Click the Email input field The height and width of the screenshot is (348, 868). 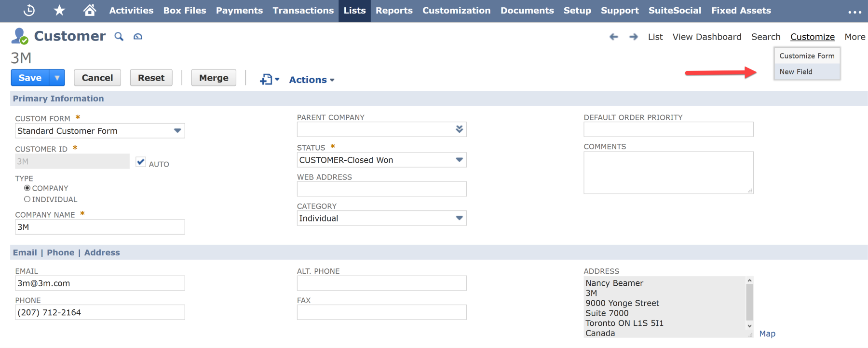(100, 283)
